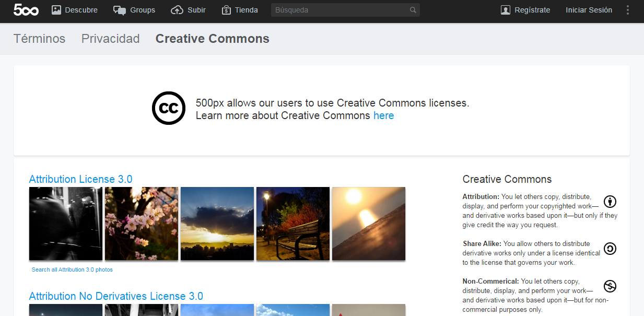Image resolution: width=644 pixels, height=316 pixels.
Task: Click the Iniciar Sesión link
Action: click(589, 10)
